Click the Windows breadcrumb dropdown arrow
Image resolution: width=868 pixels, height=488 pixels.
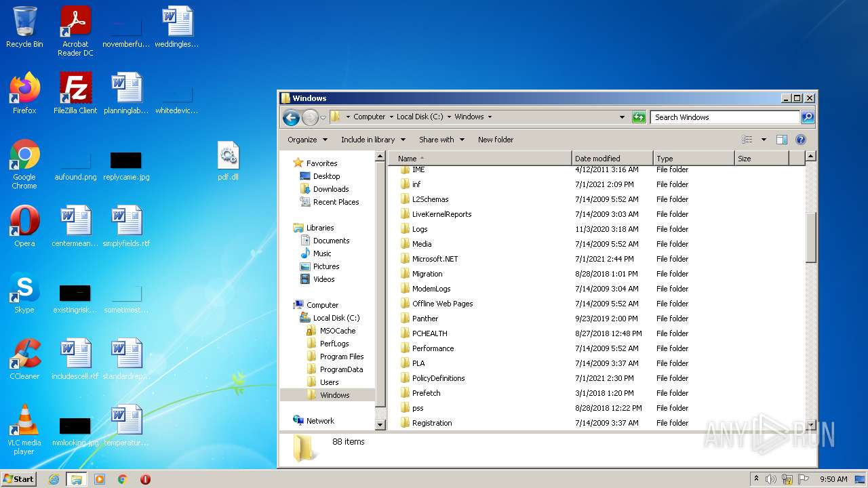[x=490, y=117]
